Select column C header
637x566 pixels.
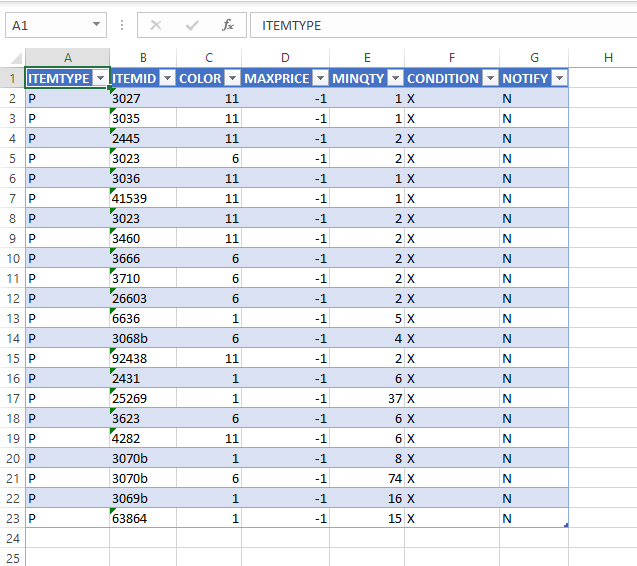pyautogui.click(x=209, y=58)
